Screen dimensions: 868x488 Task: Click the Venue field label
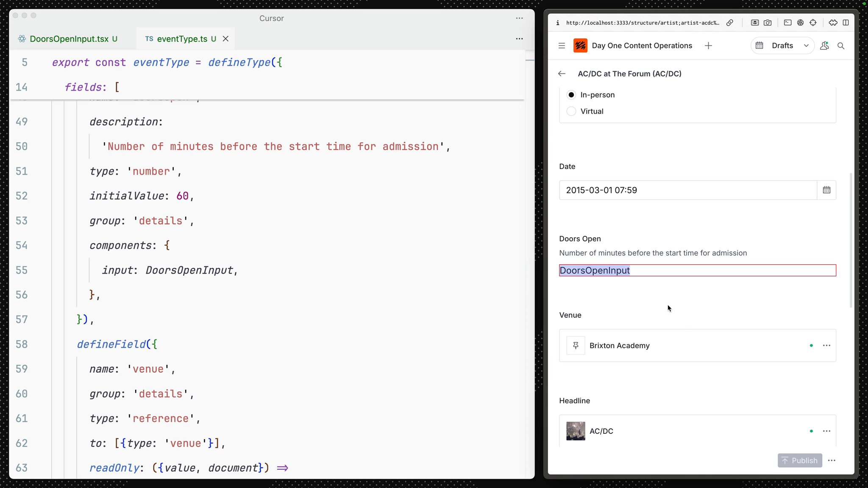tap(570, 315)
